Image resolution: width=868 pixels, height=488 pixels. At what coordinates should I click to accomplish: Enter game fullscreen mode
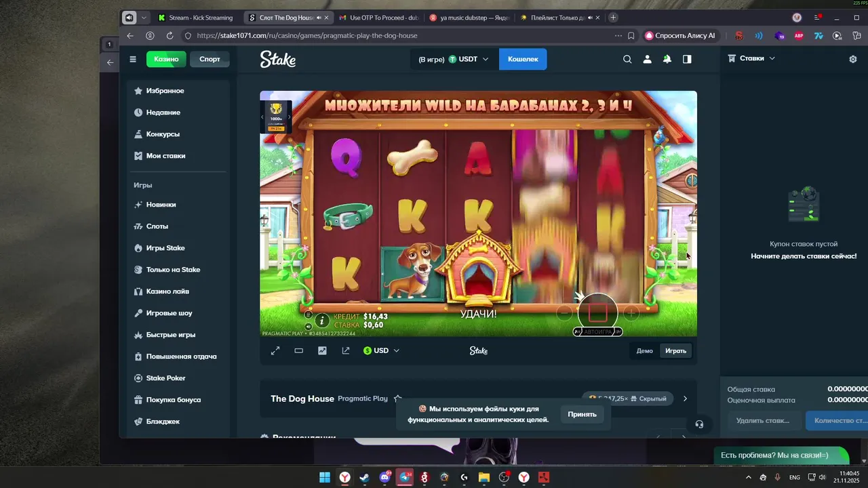[x=275, y=350]
